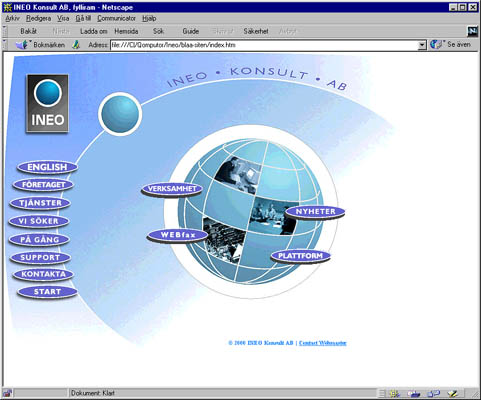Screen dimensions: 481x400
Task: Click the copyright INEO Konsult AB text
Action: 261,343
